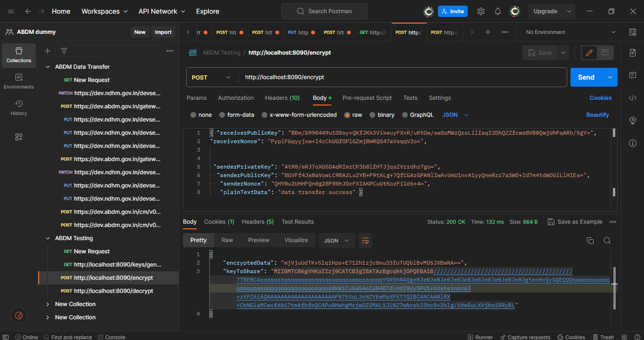Save response as example
644x340 pixels.
click(575, 222)
